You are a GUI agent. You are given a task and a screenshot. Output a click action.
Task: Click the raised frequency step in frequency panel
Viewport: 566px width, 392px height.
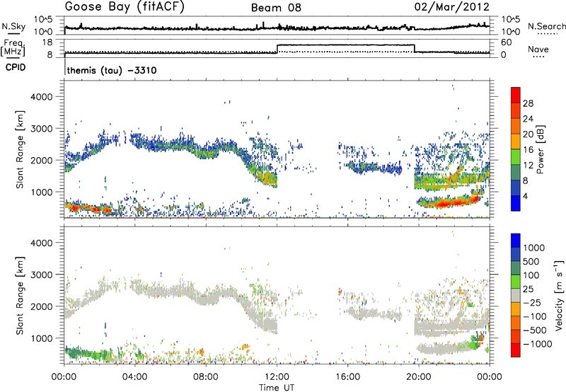[345, 45]
